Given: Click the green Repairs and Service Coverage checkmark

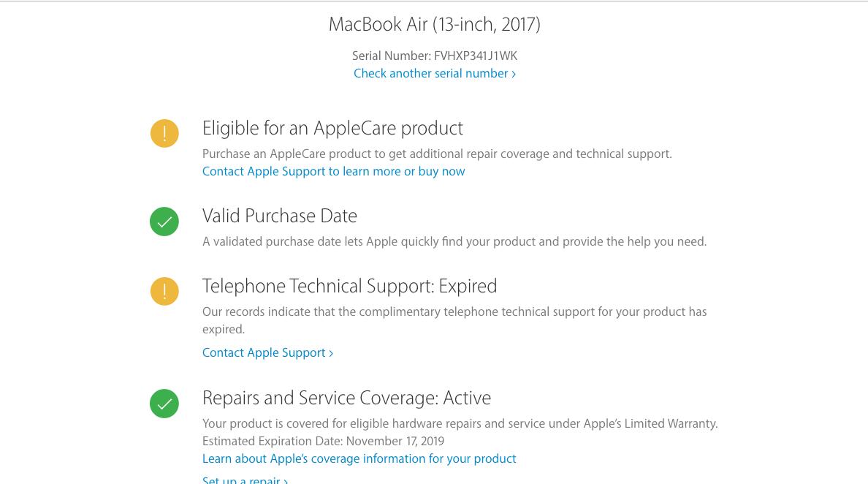Looking at the screenshot, I should pyautogui.click(x=164, y=404).
